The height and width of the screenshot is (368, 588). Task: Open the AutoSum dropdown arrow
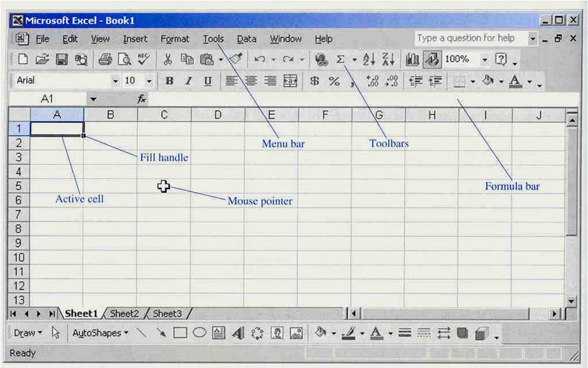click(354, 60)
